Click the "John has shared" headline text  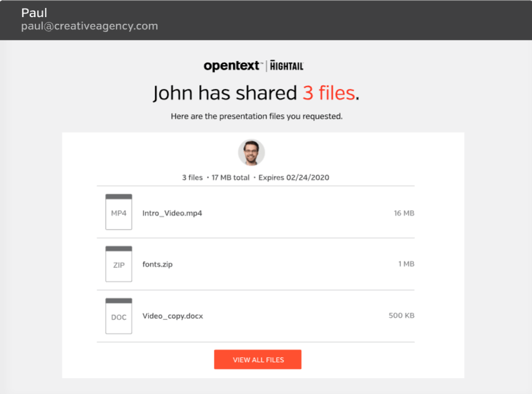click(225, 93)
